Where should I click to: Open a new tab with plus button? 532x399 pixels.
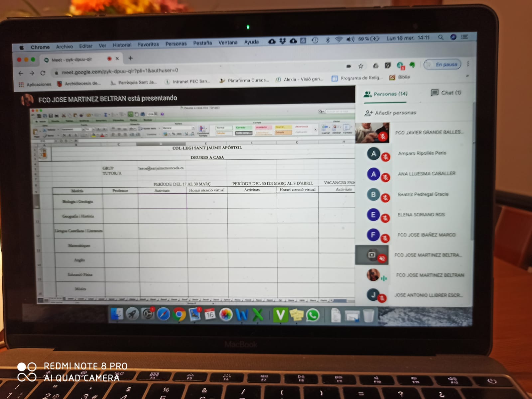coord(131,58)
